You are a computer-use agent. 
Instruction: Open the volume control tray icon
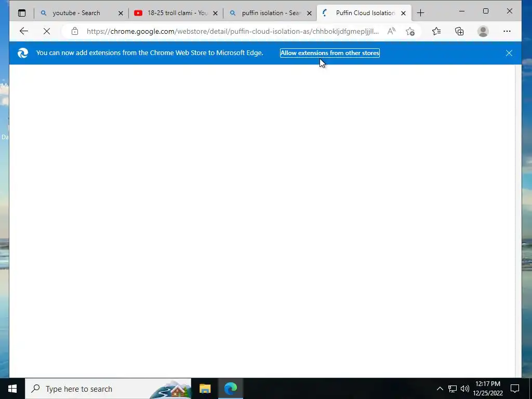tap(465, 389)
